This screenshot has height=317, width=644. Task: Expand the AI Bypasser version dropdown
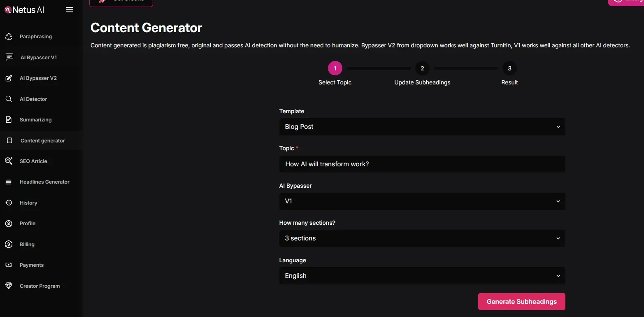click(422, 201)
